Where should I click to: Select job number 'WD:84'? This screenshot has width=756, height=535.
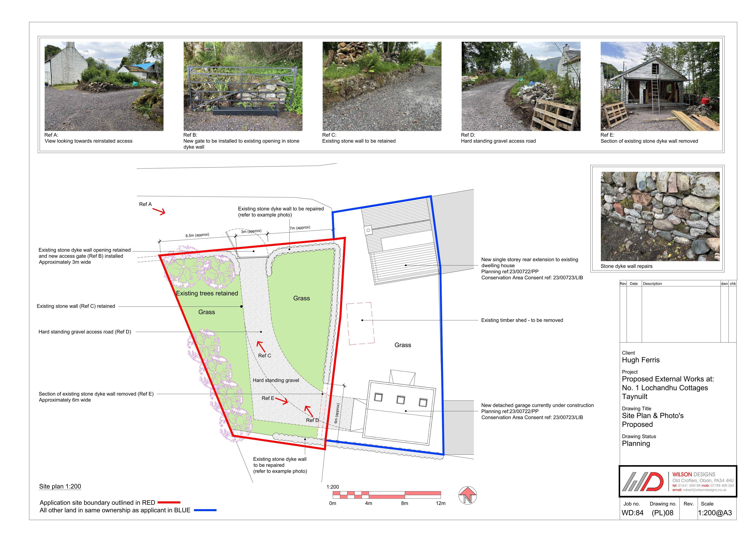point(632,513)
